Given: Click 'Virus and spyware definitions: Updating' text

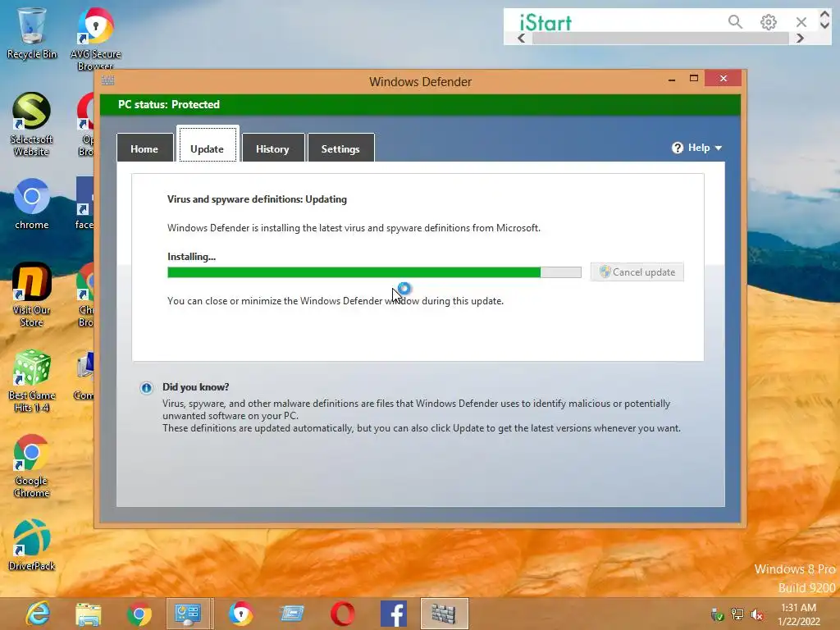Looking at the screenshot, I should click(257, 199).
